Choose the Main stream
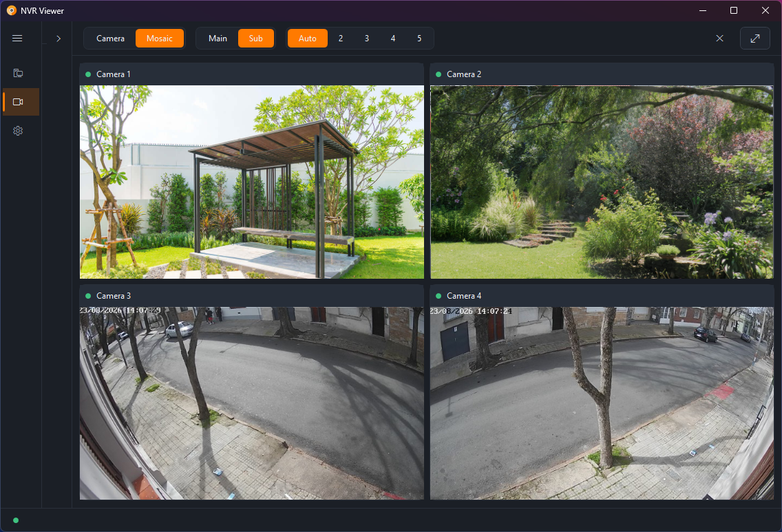 click(218, 39)
